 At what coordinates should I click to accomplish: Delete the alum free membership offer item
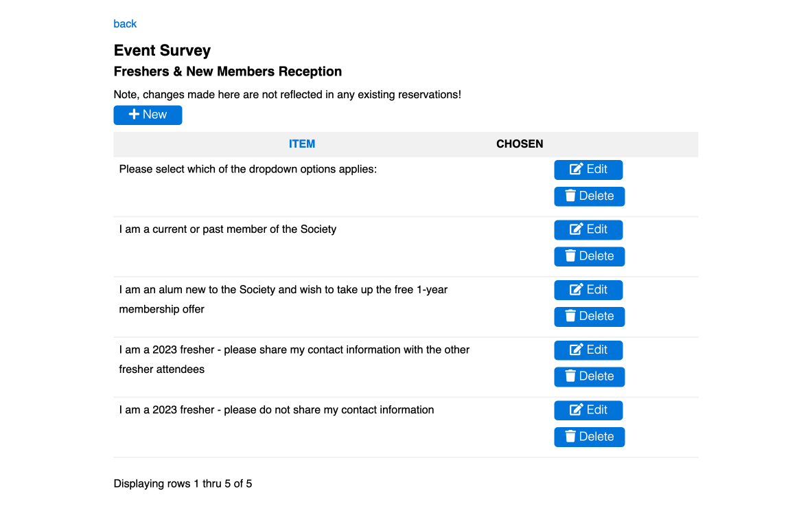click(x=590, y=317)
